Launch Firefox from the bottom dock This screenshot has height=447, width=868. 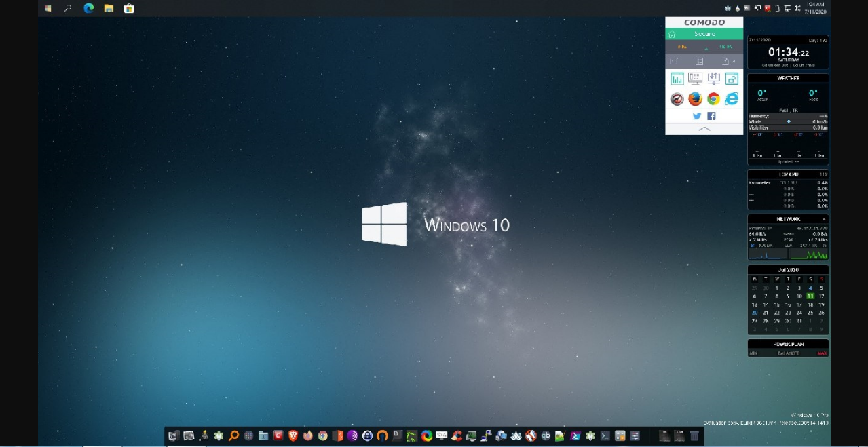307,435
